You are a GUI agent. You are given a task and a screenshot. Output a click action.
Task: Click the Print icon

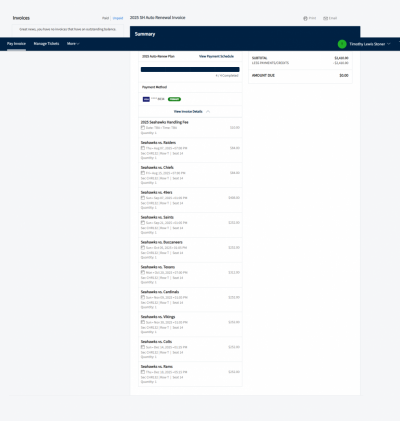click(305, 18)
